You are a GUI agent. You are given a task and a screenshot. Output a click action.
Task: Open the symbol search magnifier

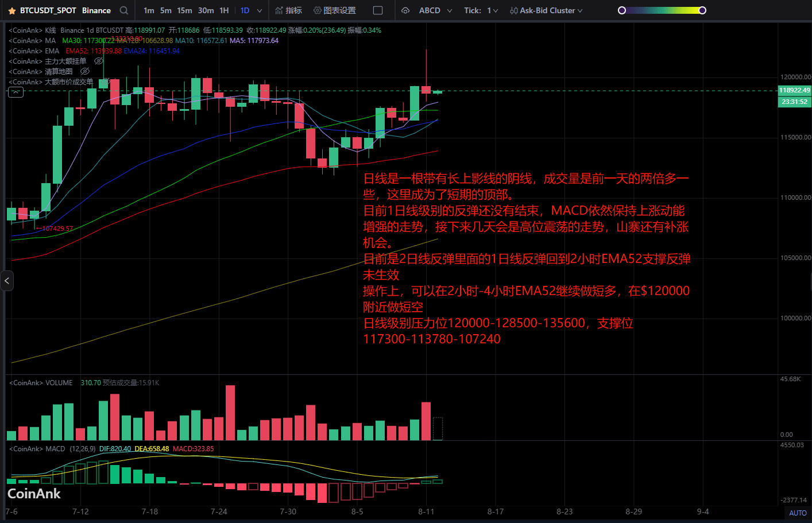(x=124, y=10)
